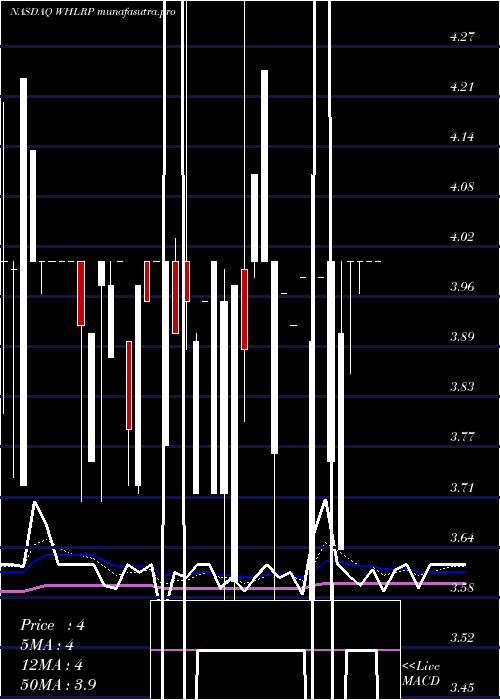Click the 3.58 price axis label
Image resolution: width=500 pixels, height=700 pixels.
(462, 587)
